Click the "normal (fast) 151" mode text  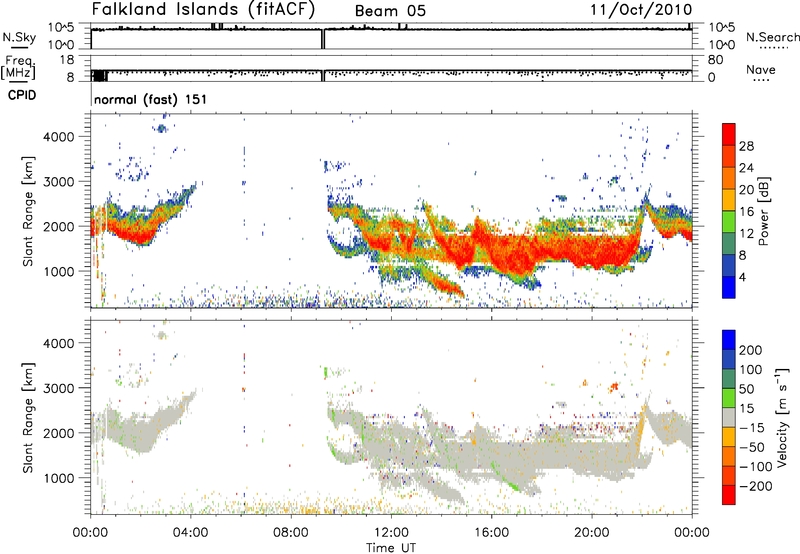click(151, 99)
